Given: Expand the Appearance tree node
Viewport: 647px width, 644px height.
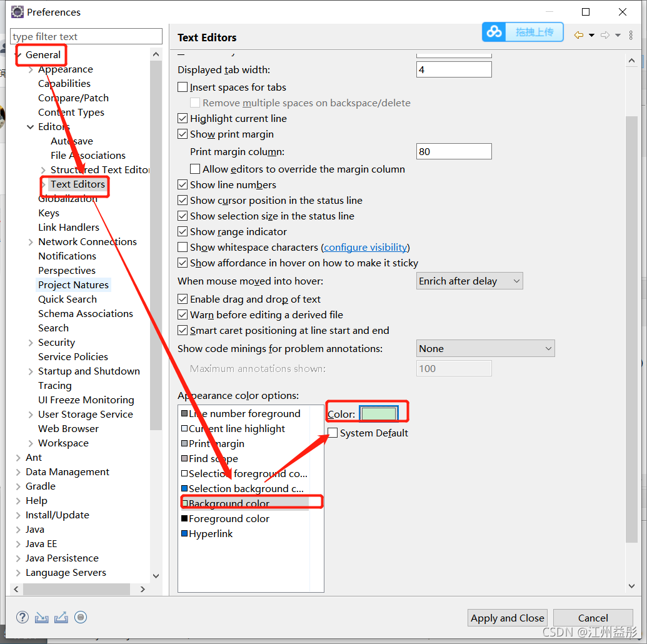Looking at the screenshot, I should point(31,70).
